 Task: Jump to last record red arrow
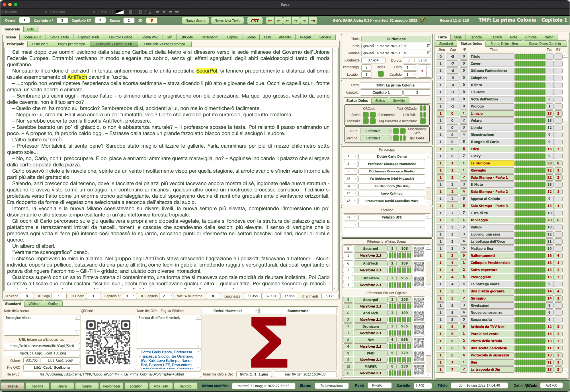(313, 20)
